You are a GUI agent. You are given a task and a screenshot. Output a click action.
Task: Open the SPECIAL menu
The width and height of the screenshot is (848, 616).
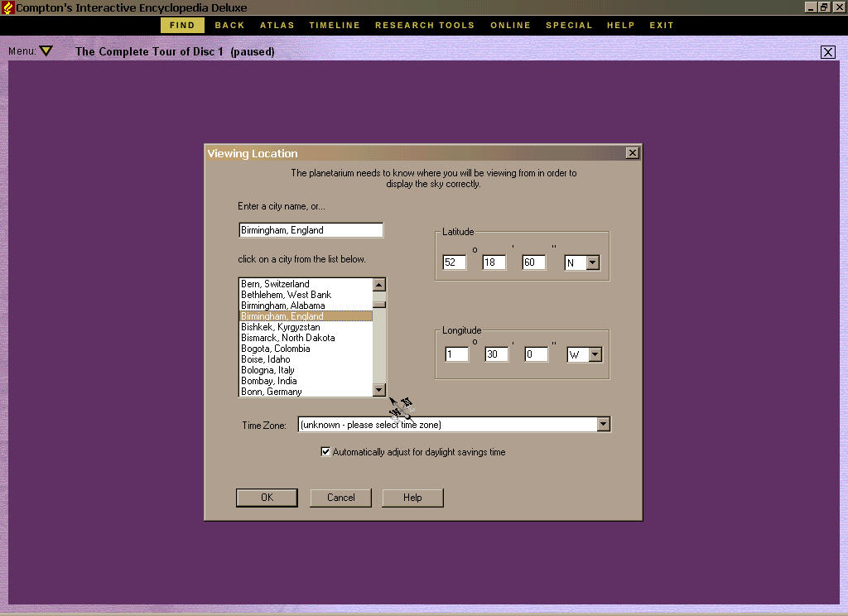click(x=569, y=25)
